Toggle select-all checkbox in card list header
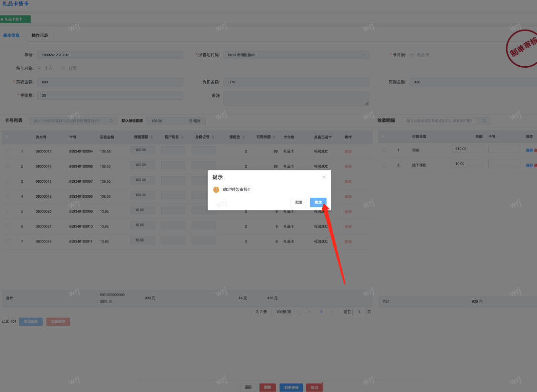537x392 pixels. coord(7,137)
